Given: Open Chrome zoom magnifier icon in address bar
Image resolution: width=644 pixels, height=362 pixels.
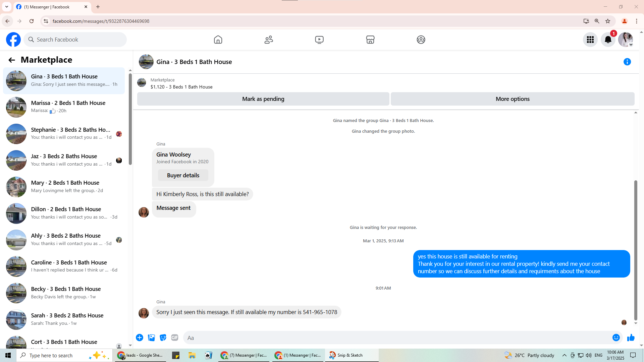Looking at the screenshot, I should (597, 21).
